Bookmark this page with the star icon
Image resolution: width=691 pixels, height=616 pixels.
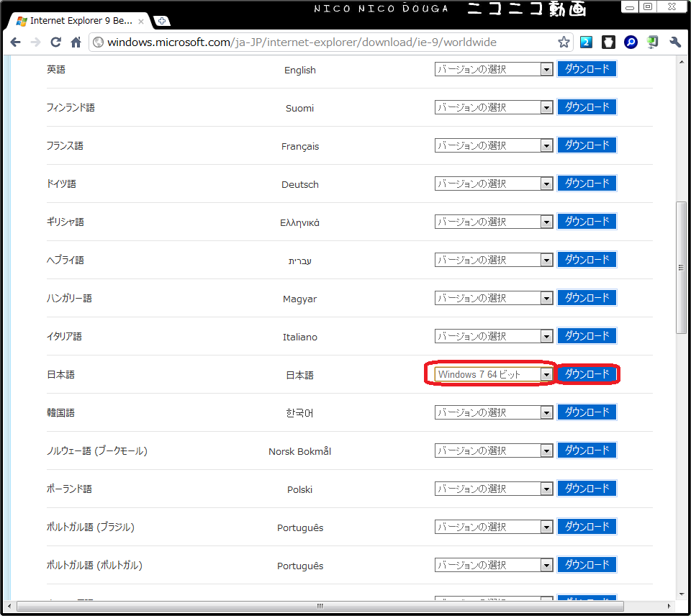[x=564, y=42]
